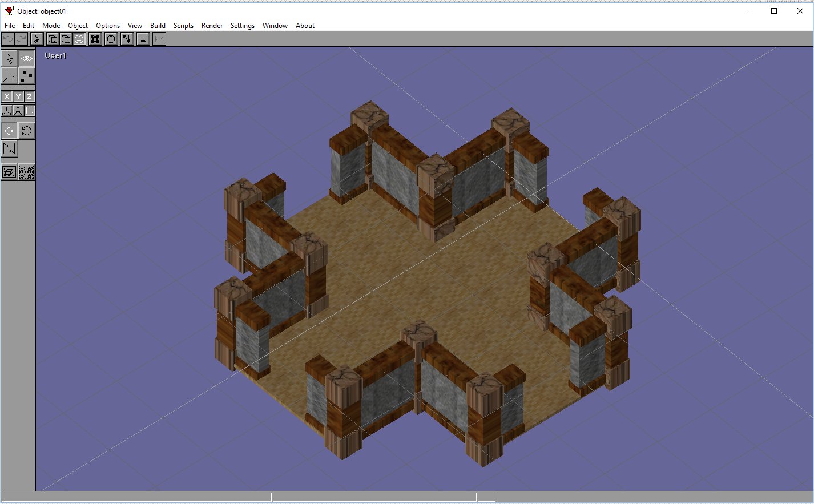Open the Render menu
The height and width of the screenshot is (504, 814).
[x=212, y=26]
